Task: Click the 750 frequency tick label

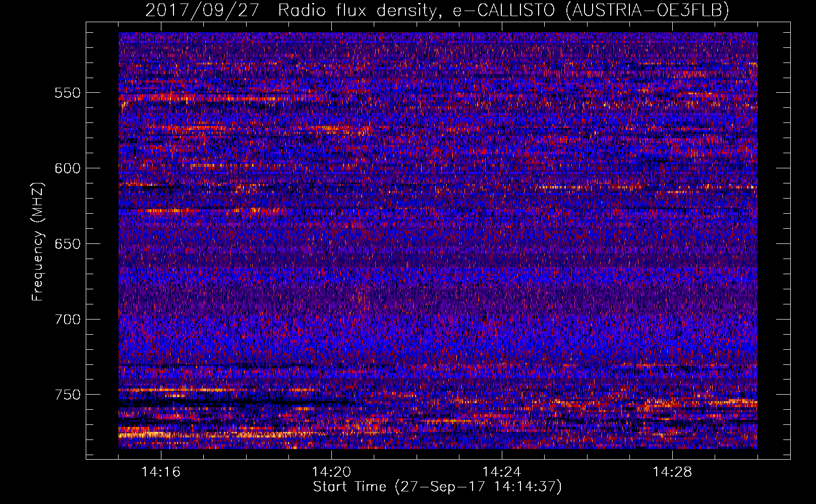Action: point(68,395)
